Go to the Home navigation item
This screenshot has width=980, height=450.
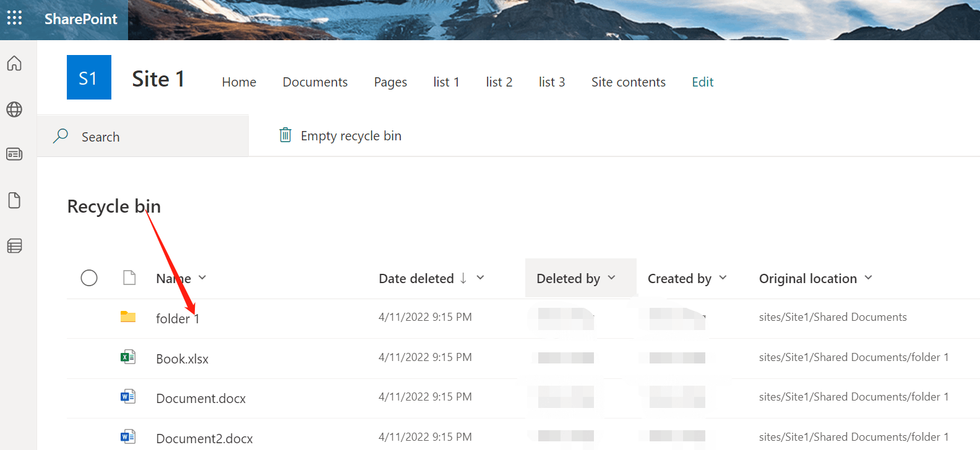point(239,82)
